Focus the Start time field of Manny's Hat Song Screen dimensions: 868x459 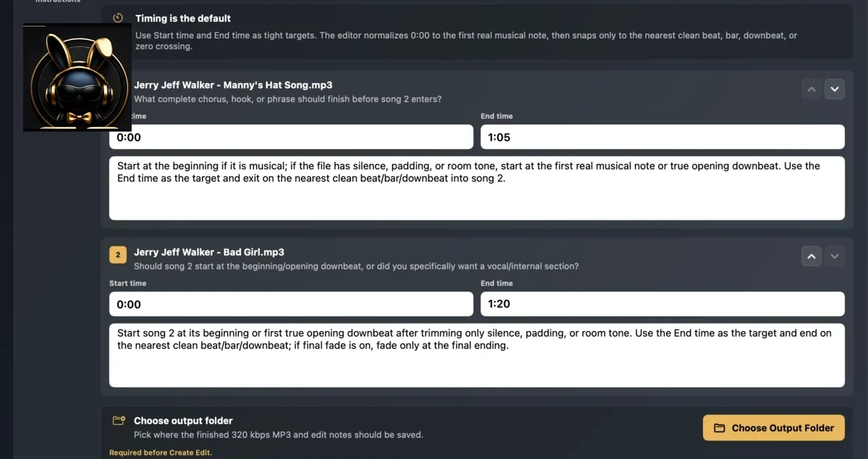click(x=291, y=137)
